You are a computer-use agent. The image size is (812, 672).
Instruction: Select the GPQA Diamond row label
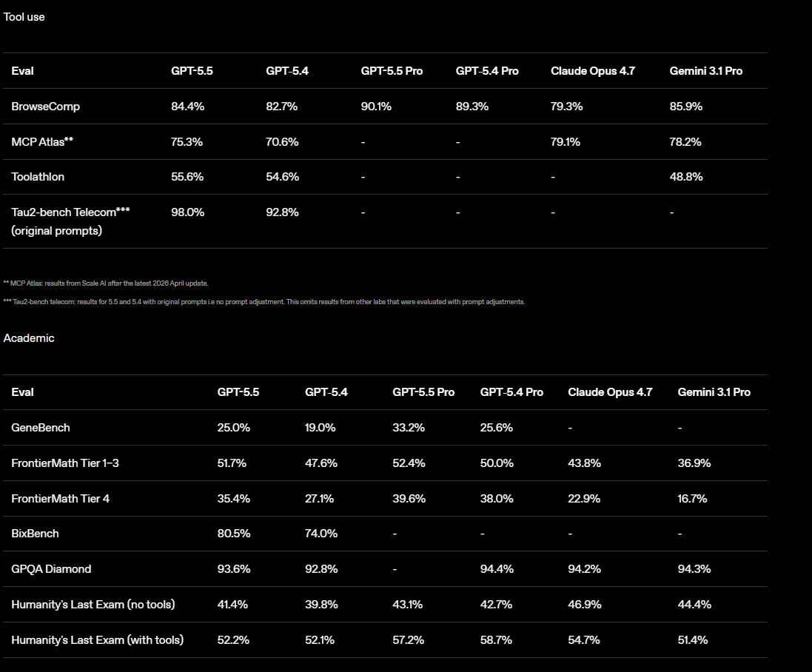tap(51, 569)
